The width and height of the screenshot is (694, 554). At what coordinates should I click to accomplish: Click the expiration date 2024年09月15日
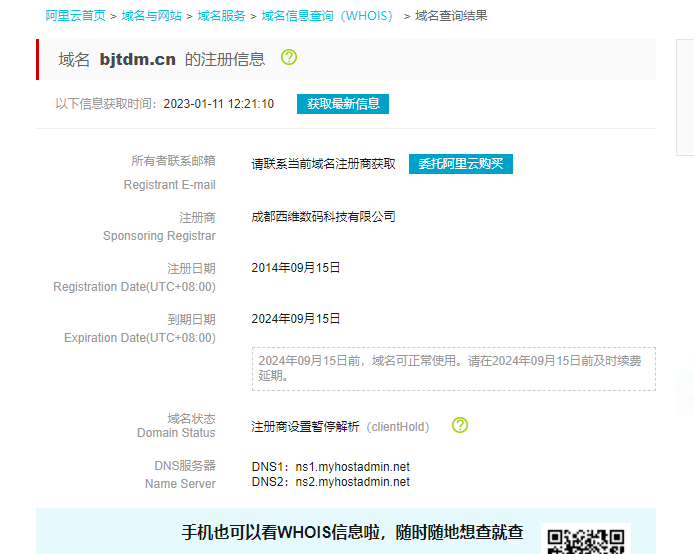pyautogui.click(x=296, y=318)
